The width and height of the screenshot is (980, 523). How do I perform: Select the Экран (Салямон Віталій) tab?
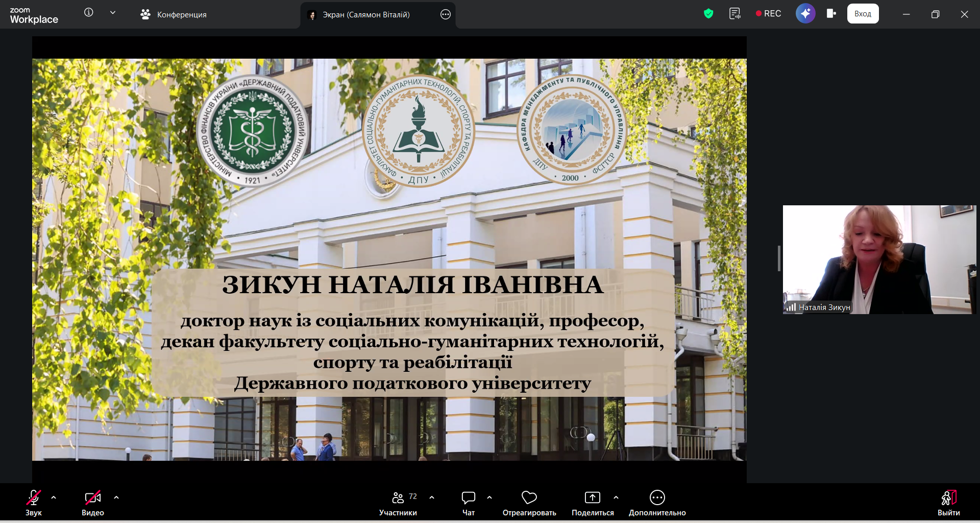[365, 15]
